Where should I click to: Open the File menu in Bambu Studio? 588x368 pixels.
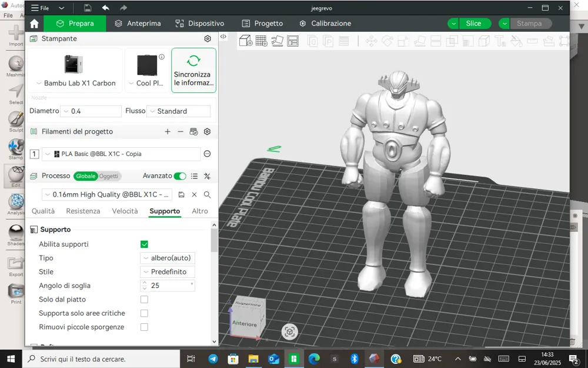pos(40,8)
